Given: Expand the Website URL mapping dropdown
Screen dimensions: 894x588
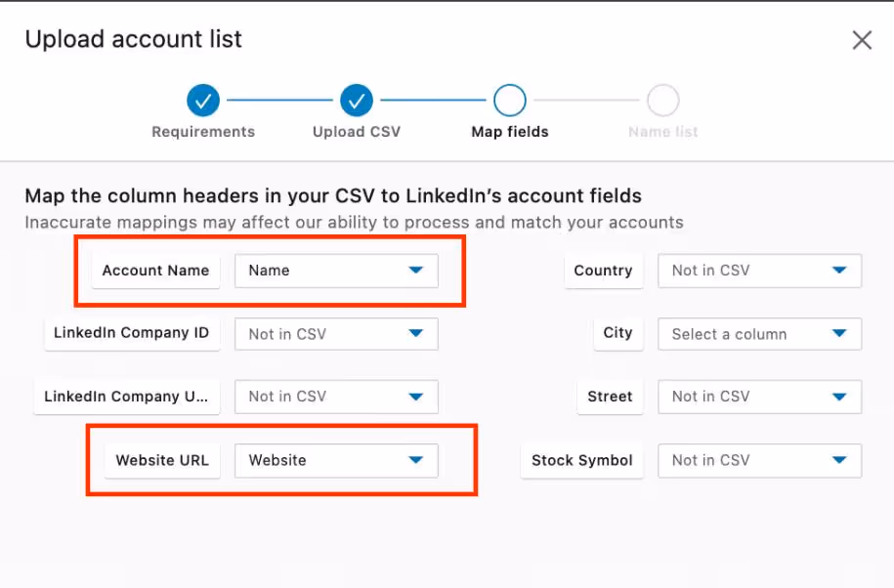Looking at the screenshot, I should coord(336,460).
